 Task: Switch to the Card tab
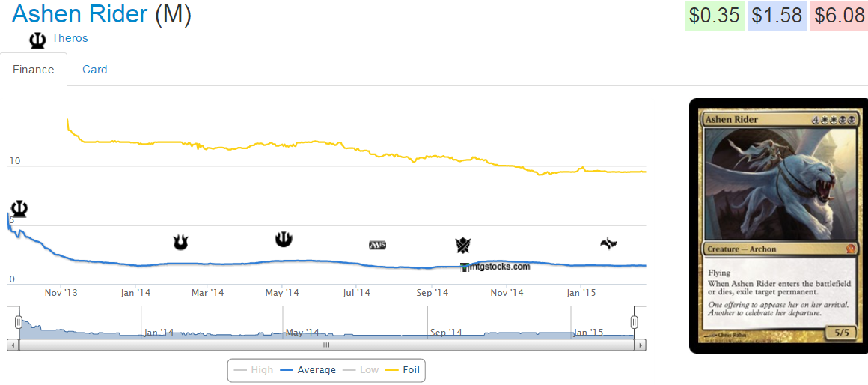tap(94, 70)
